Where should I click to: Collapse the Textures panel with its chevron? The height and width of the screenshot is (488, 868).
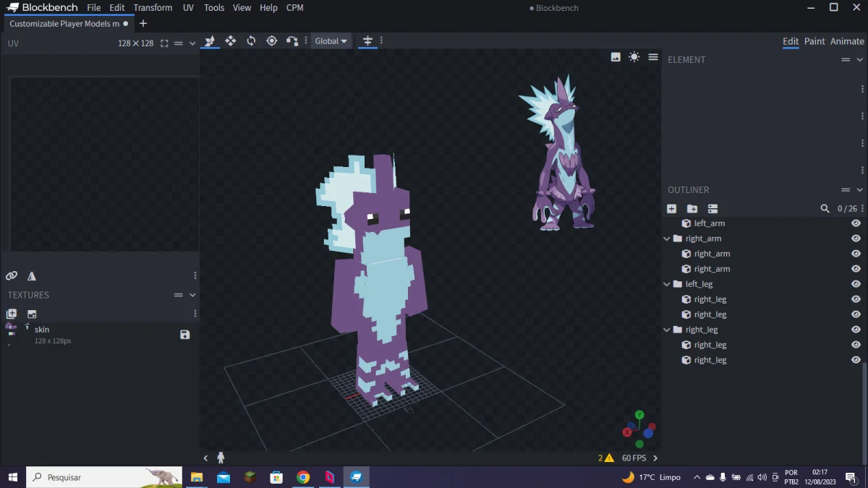[192, 295]
